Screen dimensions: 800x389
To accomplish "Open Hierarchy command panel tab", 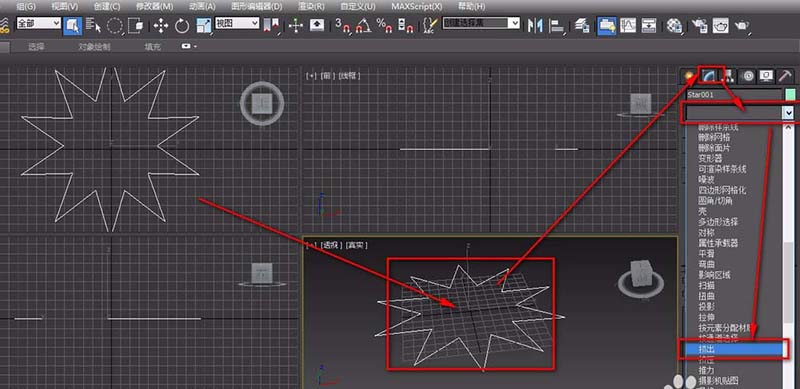I will (728, 76).
